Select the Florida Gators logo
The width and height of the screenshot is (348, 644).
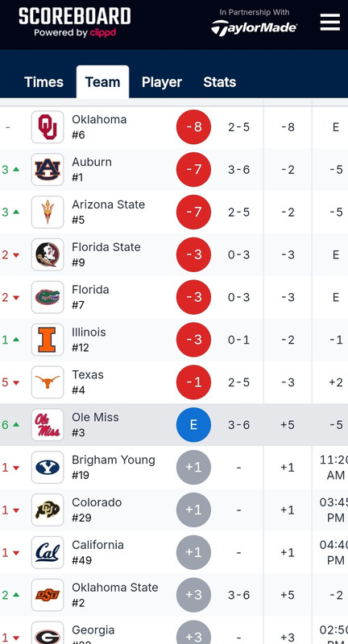pyautogui.click(x=48, y=297)
